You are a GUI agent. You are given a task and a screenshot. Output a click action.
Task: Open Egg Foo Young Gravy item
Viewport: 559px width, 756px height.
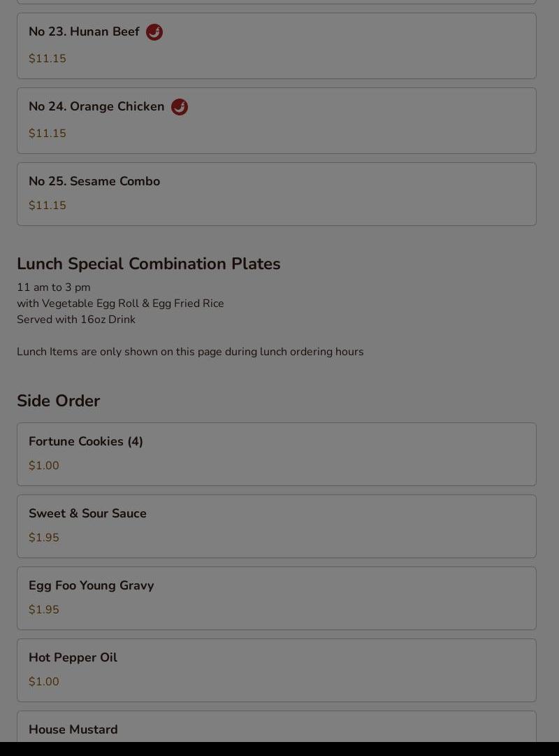coord(277,599)
